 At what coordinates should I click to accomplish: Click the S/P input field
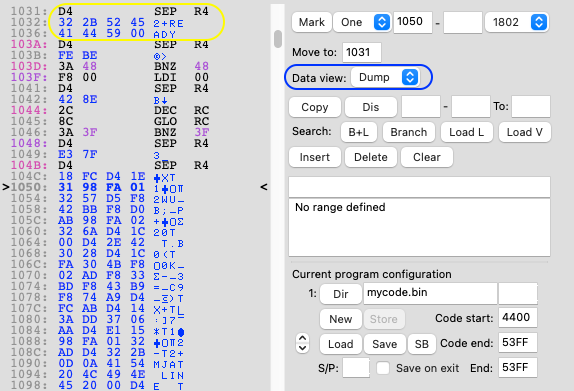pos(356,368)
